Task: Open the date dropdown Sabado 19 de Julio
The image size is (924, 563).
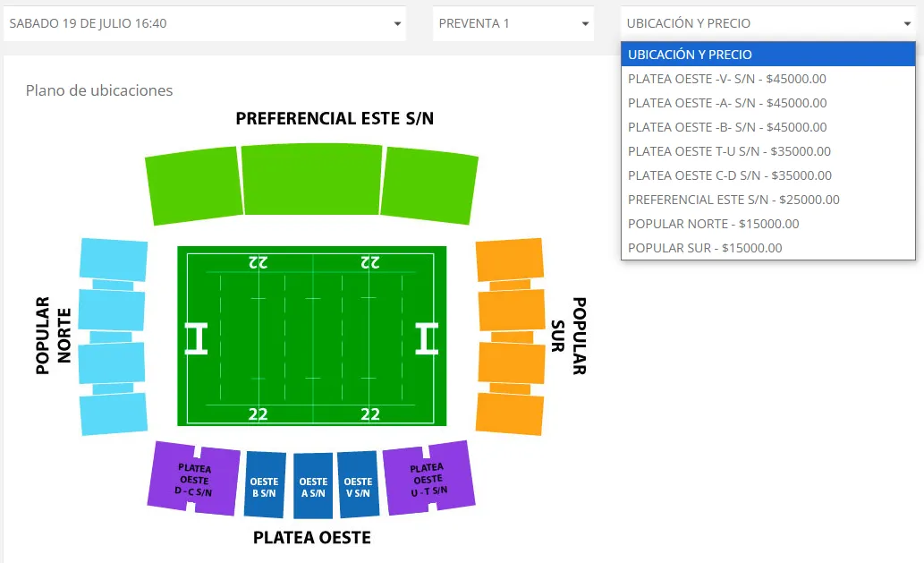Action: click(204, 23)
